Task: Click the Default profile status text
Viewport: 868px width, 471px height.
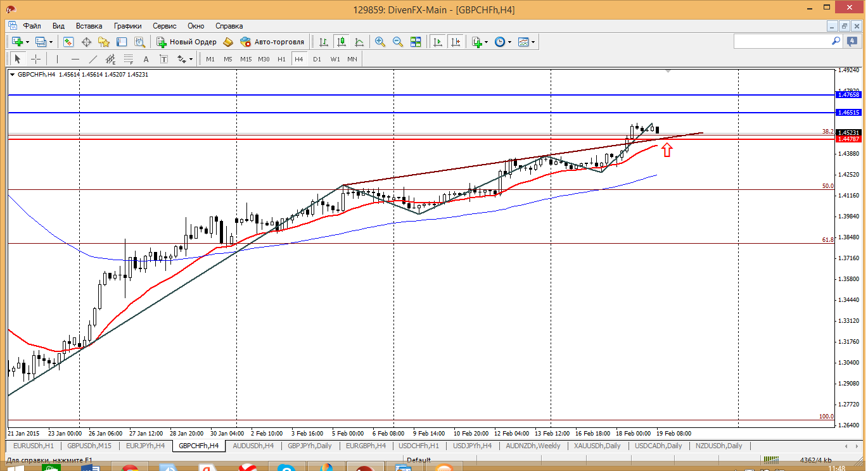Action: point(419,460)
